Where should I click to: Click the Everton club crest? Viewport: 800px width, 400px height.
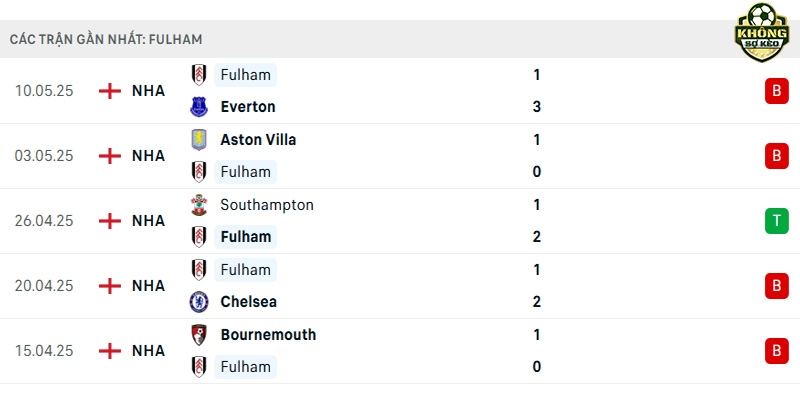[x=199, y=107]
